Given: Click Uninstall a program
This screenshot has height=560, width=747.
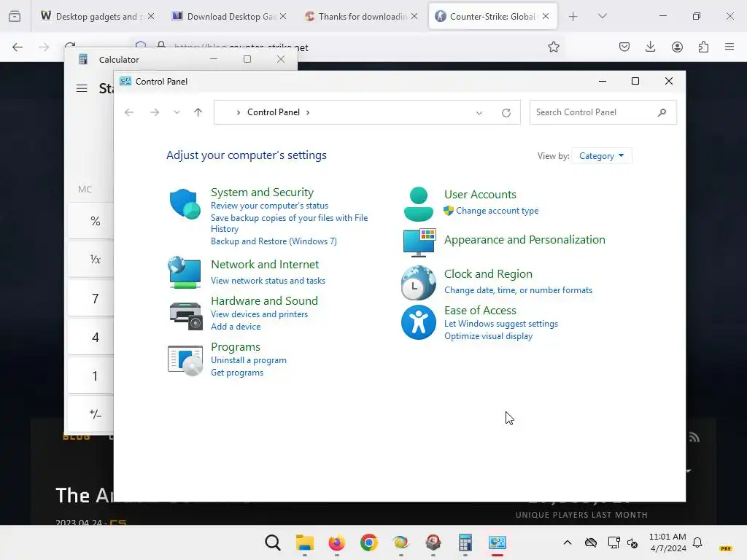Looking at the screenshot, I should (248, 360).
